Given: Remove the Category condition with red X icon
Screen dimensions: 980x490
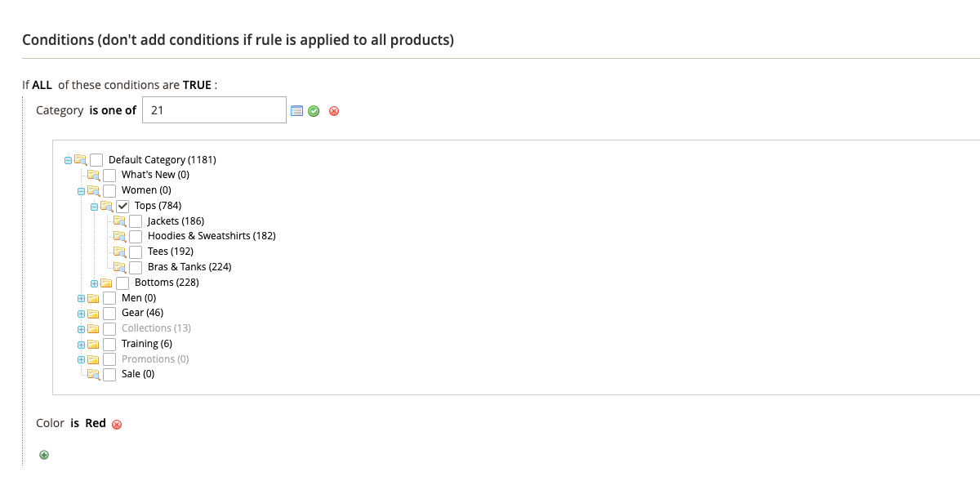Looking at the screenshot, I should tap(333, 110).
